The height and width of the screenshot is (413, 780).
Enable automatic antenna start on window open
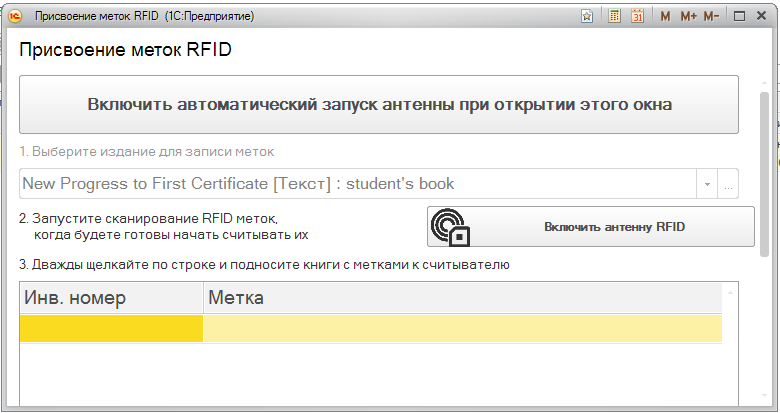[x=379, y=104]
